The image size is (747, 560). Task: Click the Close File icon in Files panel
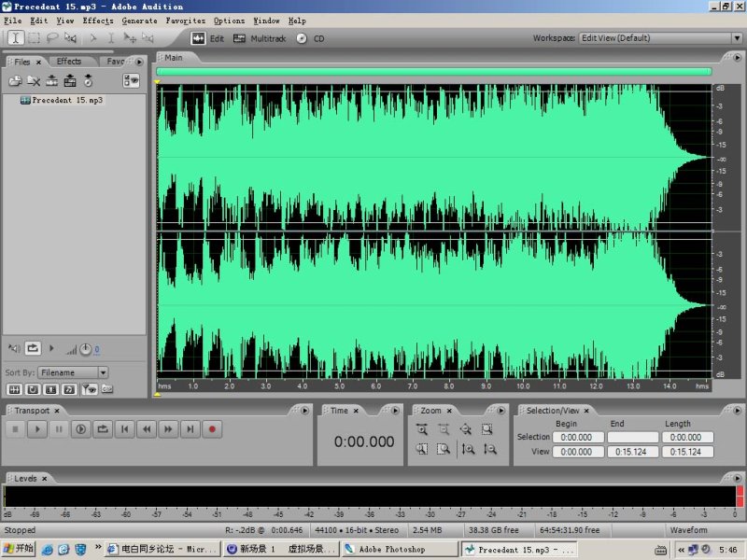click(34, 81)
